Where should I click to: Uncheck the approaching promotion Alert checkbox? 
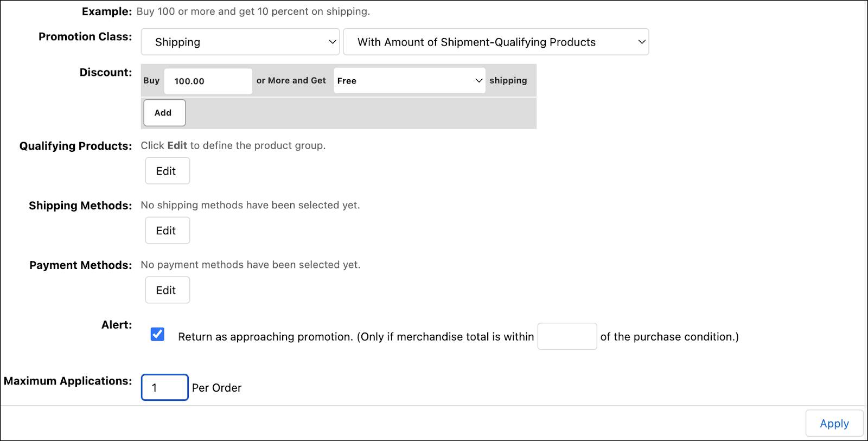(157, 335)
